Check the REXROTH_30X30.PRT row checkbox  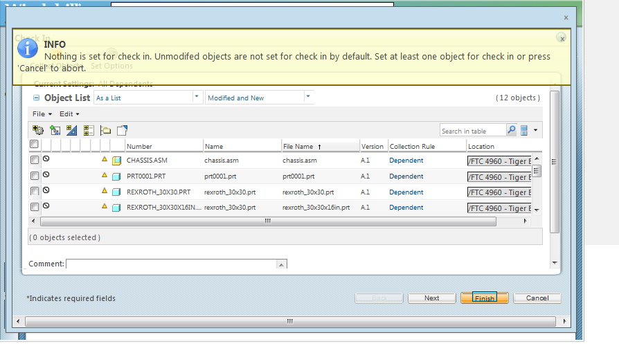[x=35, y=192]
